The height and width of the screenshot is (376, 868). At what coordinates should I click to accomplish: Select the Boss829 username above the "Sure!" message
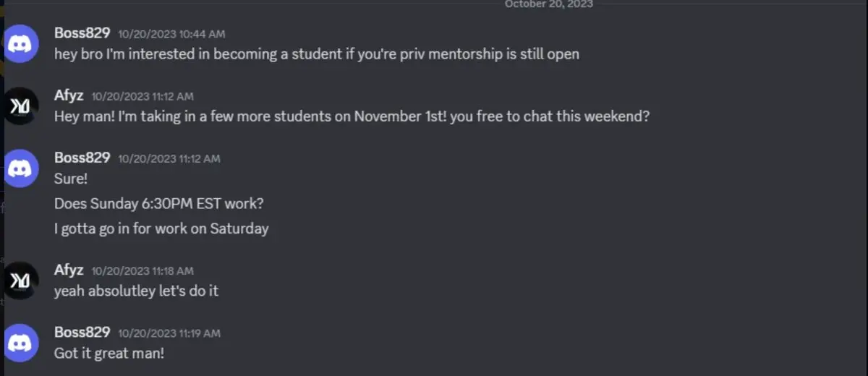click(x=82, y=158)
